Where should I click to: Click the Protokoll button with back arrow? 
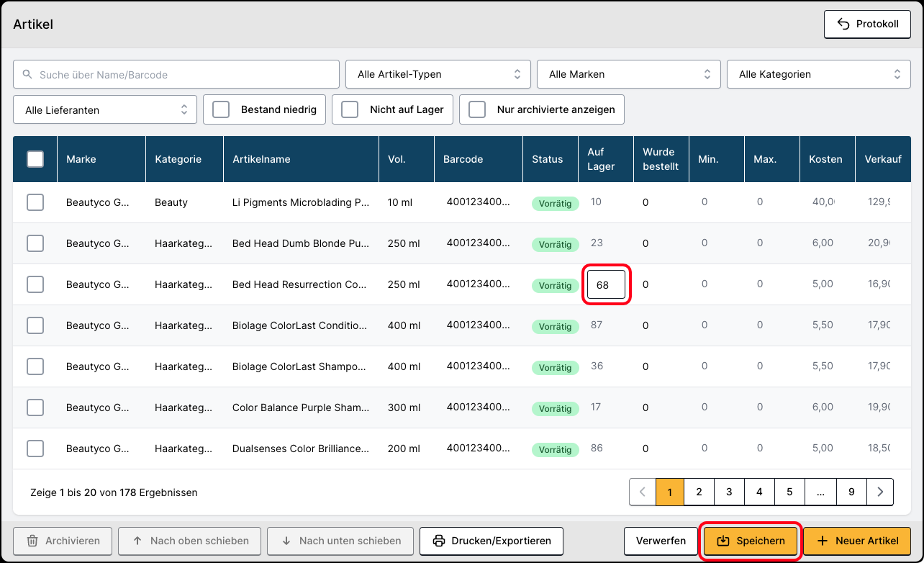[x=867, y=24]
